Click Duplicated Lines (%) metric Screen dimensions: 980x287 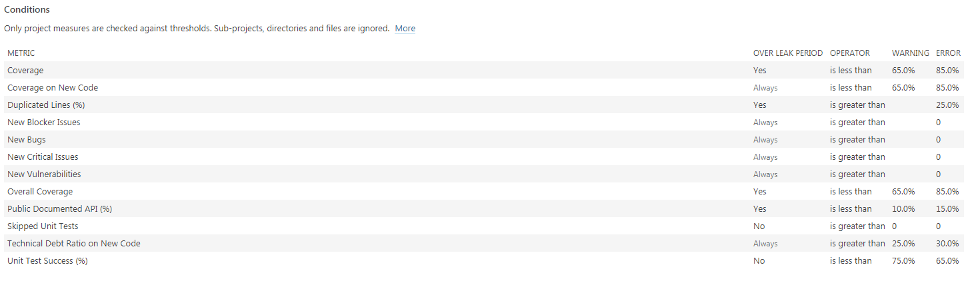(46, 105)
